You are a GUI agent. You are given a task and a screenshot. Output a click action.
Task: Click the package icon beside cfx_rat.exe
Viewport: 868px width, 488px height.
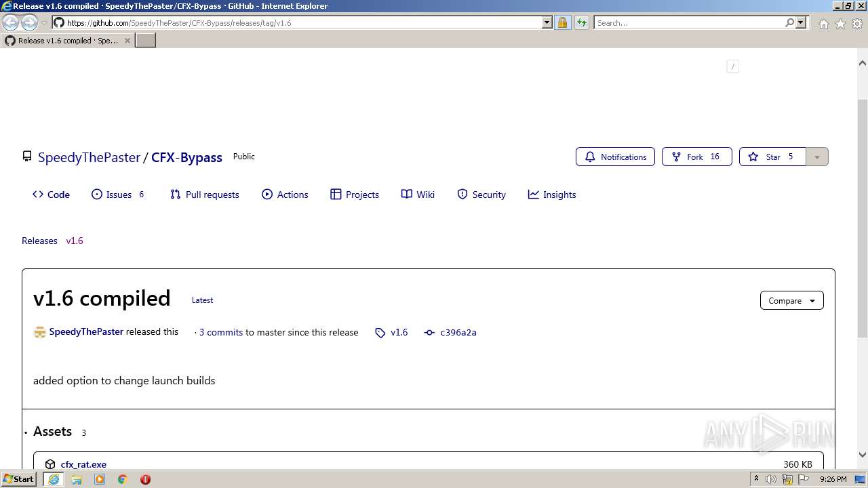click(50, 464)
